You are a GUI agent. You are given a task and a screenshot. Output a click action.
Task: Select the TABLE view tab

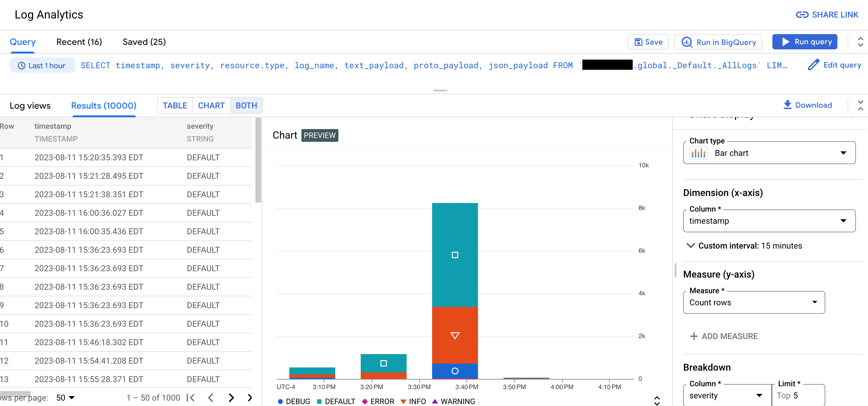pos(175,105)
